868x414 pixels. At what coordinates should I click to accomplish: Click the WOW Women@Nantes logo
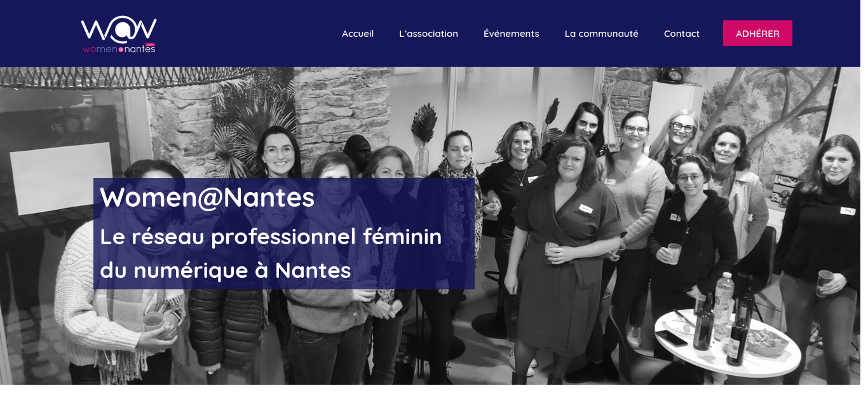[x=119, y=34]
